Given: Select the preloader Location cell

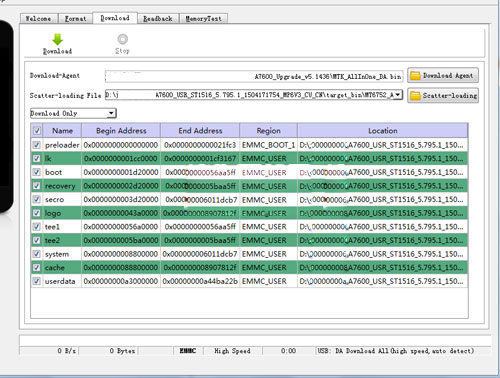Looking at the screenshot, I should point(383,145).
